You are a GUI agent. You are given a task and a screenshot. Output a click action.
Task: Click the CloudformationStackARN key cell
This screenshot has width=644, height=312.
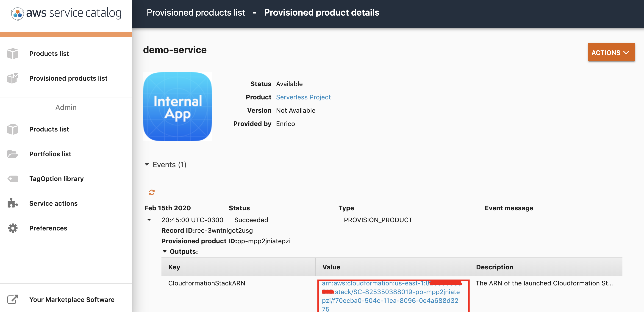click(x=206, y=283)
